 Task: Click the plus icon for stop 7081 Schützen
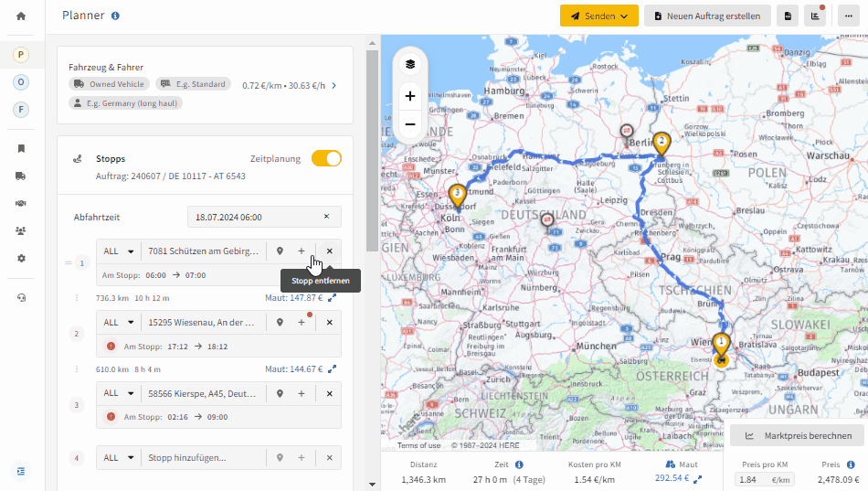(x=302, y=251)
